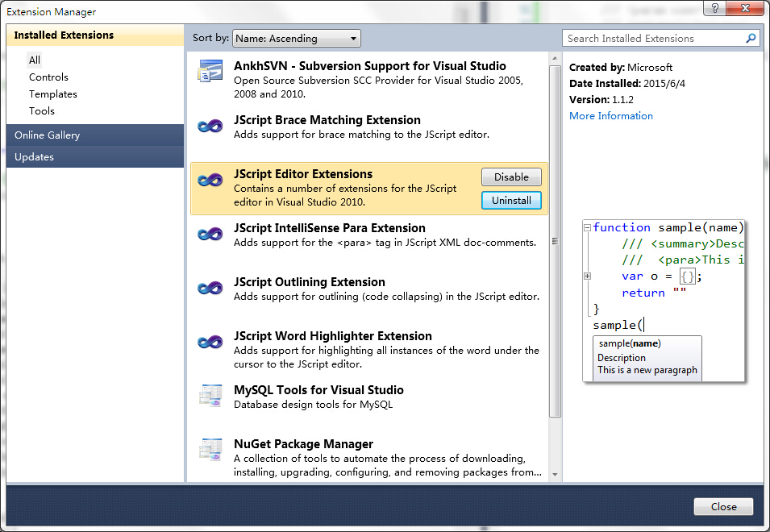Screen dimensions: 770x532
Task: Click the JScript Brace Matching Extension icon
Action: 210,127
